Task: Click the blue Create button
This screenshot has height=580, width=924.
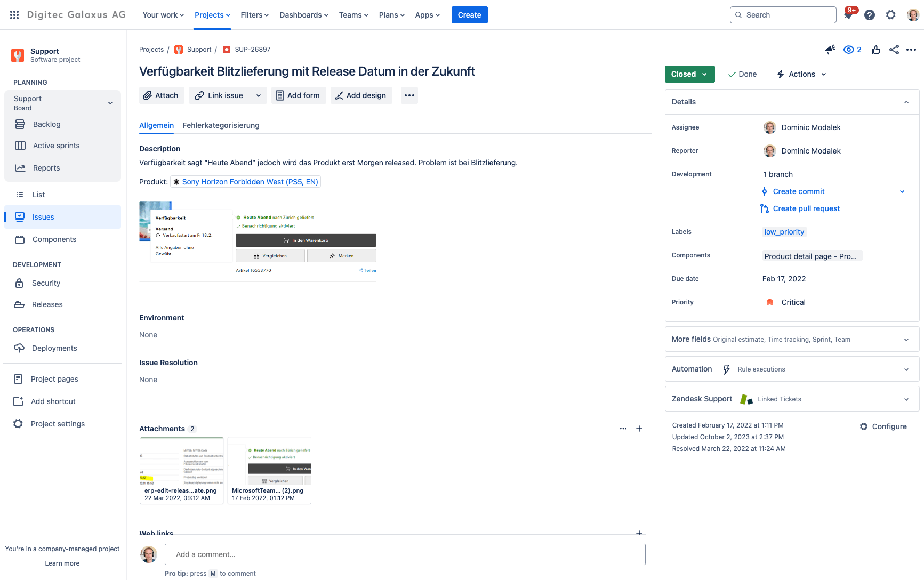Action: tap(470, 15)
